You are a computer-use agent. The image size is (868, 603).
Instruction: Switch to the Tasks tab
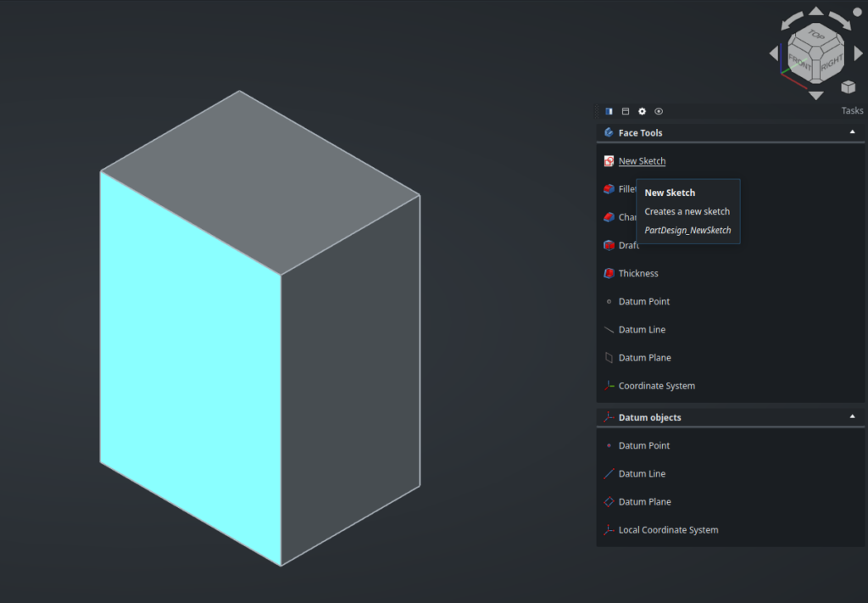pyautogui.click(x=852, y=111)
